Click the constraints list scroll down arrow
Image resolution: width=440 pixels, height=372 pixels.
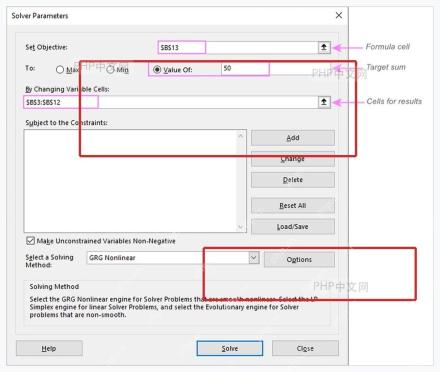click(x=241, y=227)
